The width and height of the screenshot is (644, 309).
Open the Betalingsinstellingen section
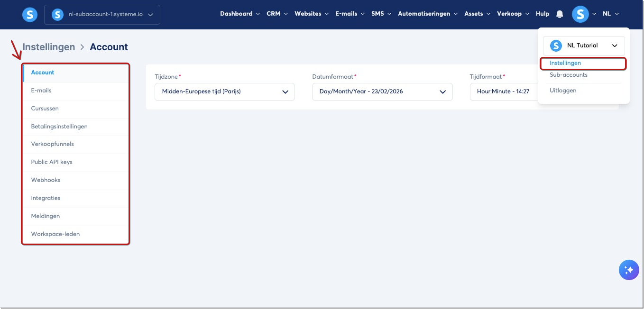pyautogui.click(x=75, y=127)
